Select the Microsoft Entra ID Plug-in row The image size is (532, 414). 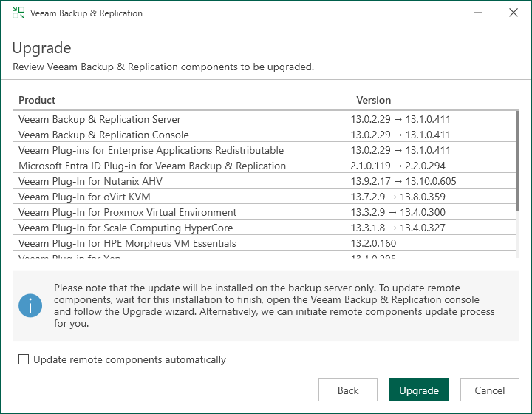pyautogui.click(x=265, y=166)
